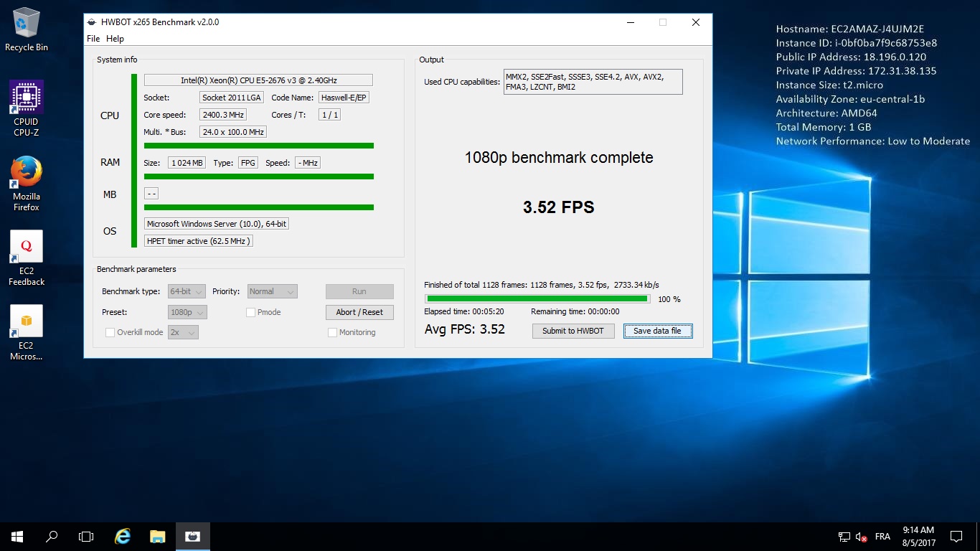Click the 24.0 x 100.0 MHz multiplier value
Viewport: 980px width, 551px height.
tap(233, 132)
